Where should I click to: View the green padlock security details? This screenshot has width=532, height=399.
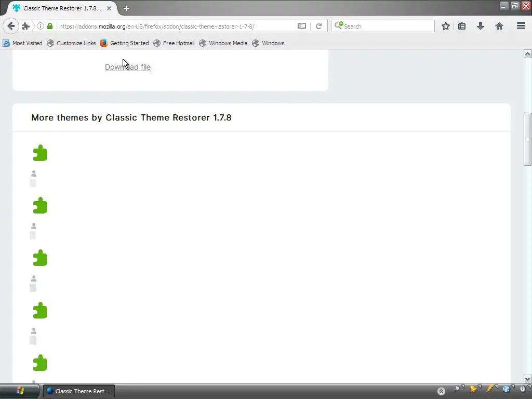50,26
